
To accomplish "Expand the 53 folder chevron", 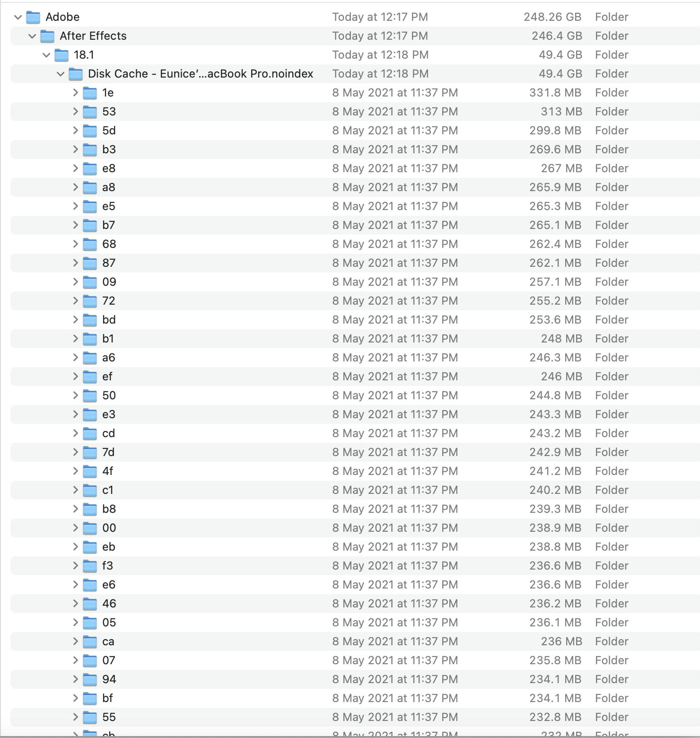I will point(75,112).
